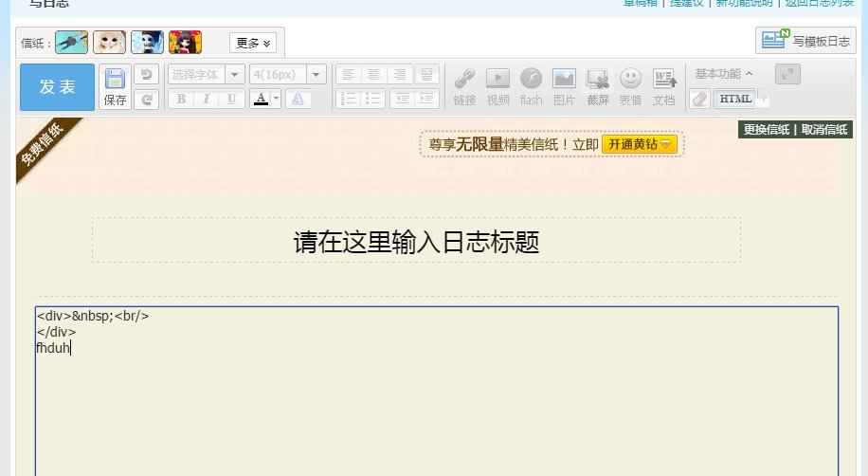Click the blog title field 请在这里输入日志标题
This screenshot has height=476, width=868.
coord(416,240)
